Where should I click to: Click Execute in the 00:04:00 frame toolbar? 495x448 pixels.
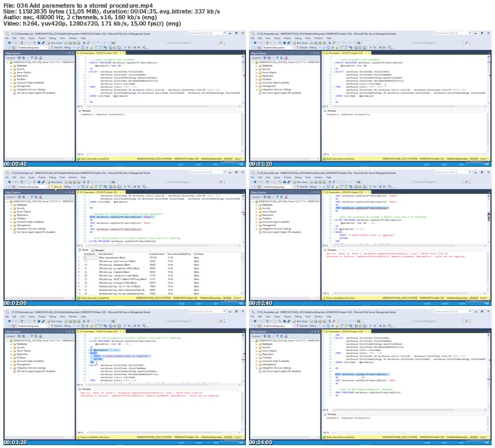[303, 326]
